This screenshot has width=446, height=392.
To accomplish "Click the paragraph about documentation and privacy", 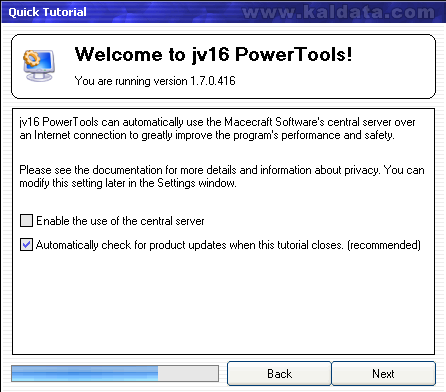I will (x=222, y=177).
